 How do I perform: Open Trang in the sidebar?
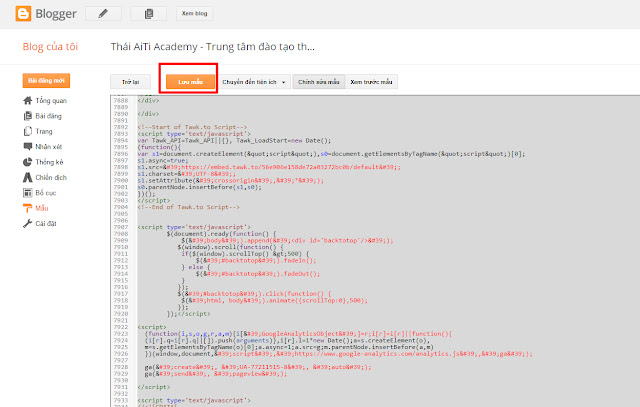click(44, 131)
